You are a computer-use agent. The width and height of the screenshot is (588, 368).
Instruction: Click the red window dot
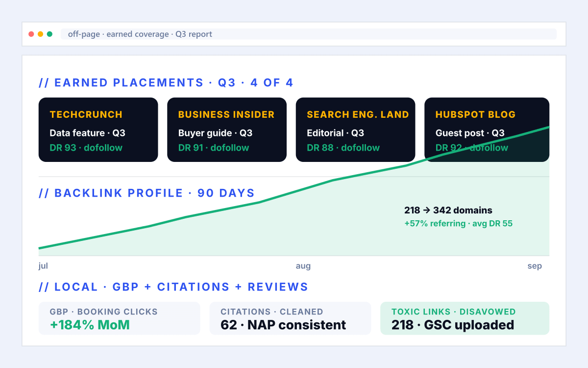click(31, 34)
